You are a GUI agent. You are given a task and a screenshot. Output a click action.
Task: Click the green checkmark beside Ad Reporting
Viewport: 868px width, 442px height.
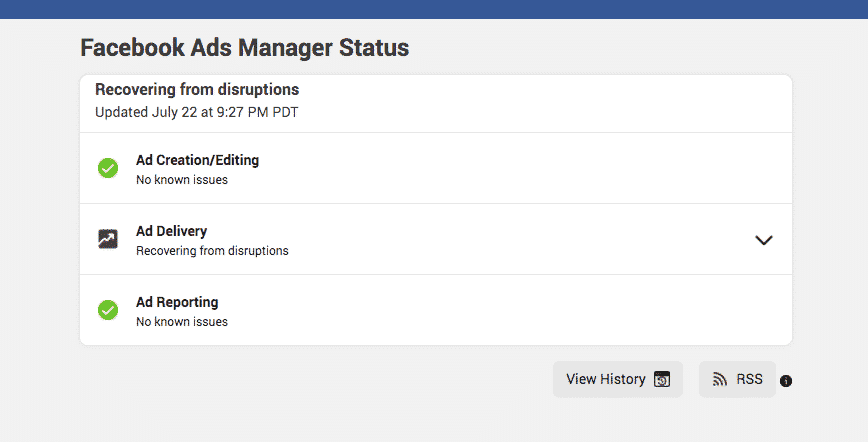(x=108, y=310)
